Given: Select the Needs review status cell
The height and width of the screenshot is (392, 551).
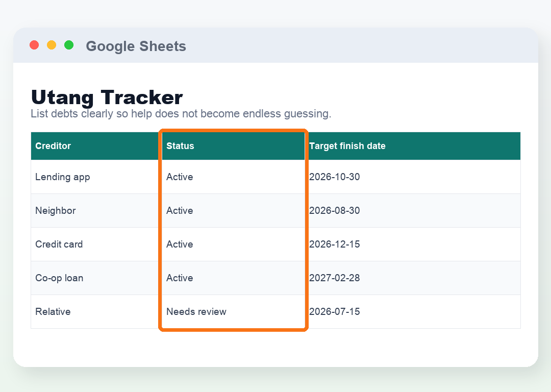Looking at the screenshot, I should 233,312.
